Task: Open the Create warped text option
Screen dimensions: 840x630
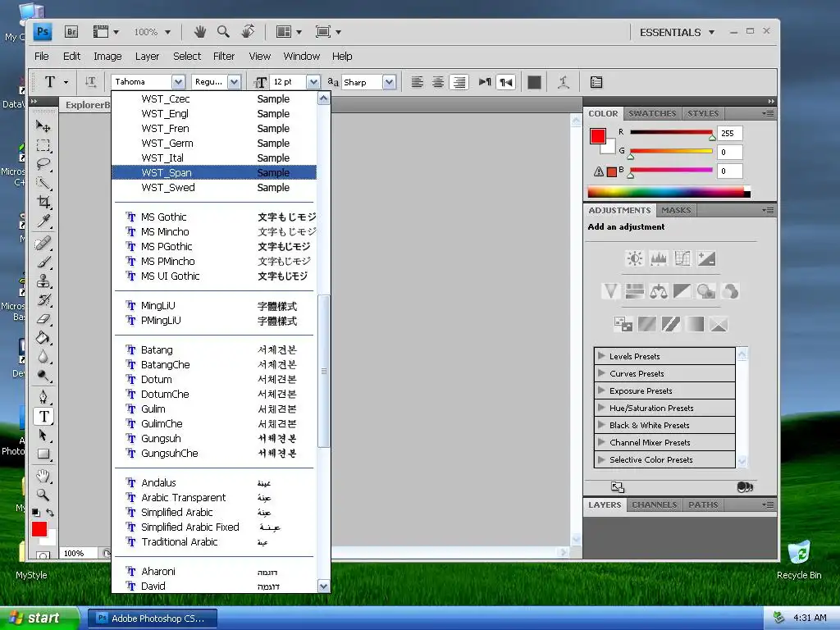Action: coord(563,82)
